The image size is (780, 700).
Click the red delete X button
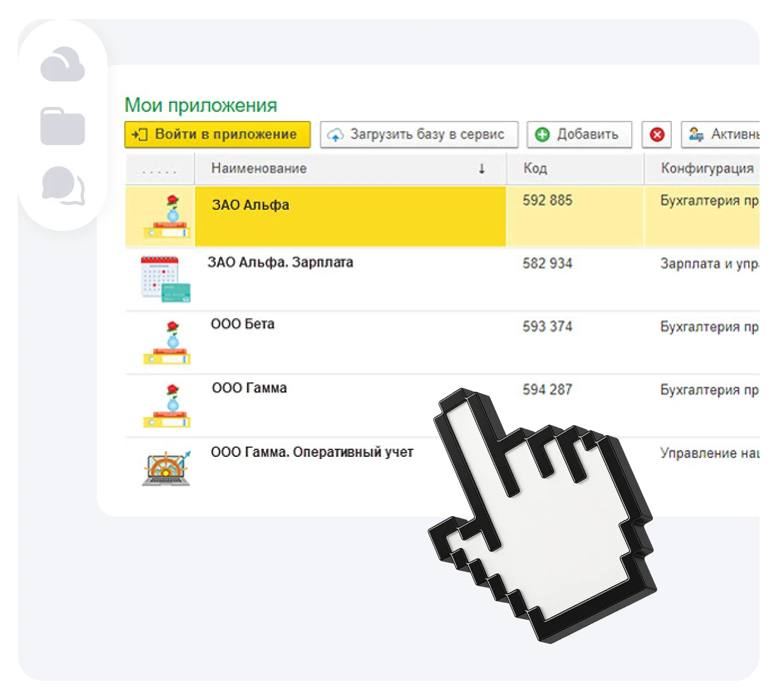pos(657,135)
